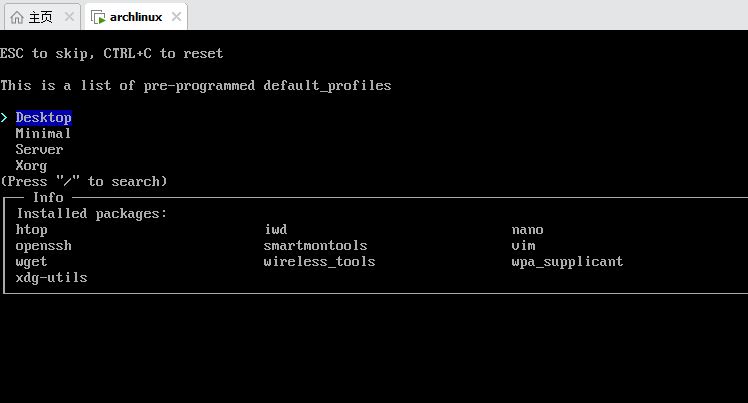The height and width of the screenshot is (403, 748).
Task: Select the Server profile entry
Action: 39,150
